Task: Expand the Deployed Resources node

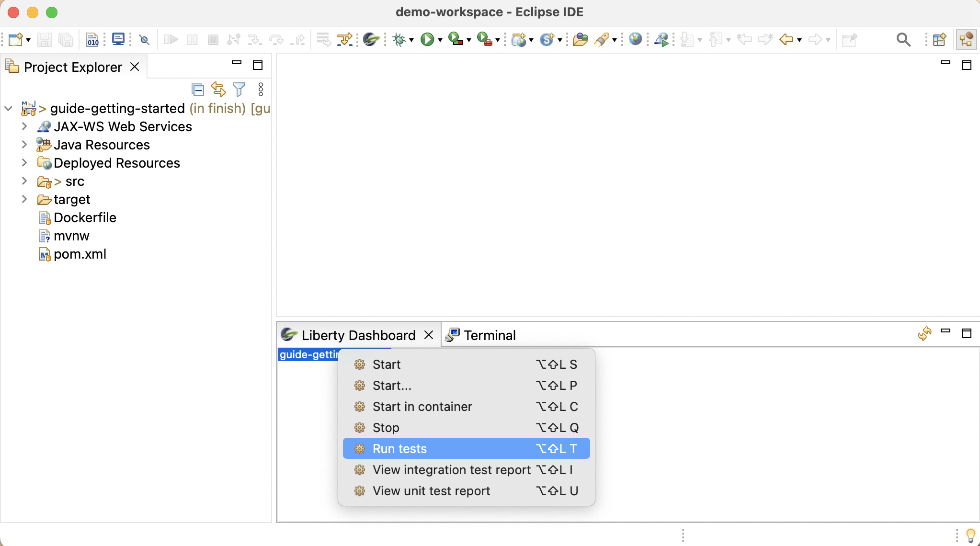Action: pyautogui.click(x=24, y=163)
